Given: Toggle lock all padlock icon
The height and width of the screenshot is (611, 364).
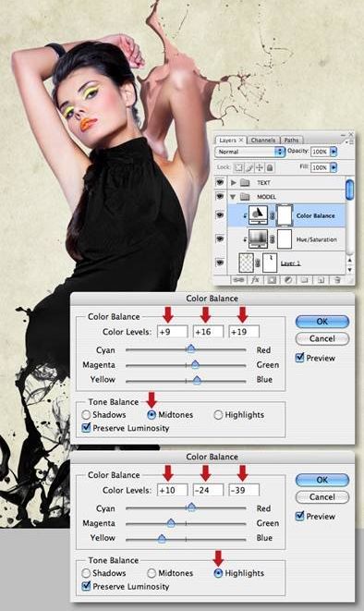Looking at the screenshot, I should (x=270, y=167).
